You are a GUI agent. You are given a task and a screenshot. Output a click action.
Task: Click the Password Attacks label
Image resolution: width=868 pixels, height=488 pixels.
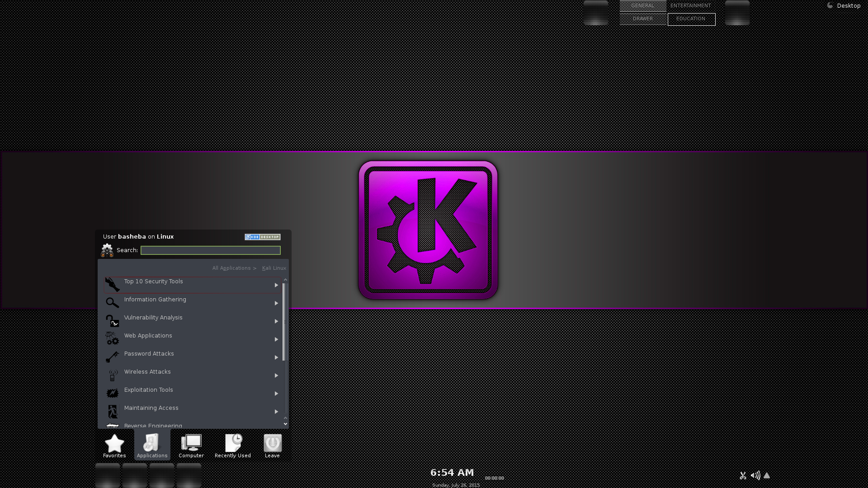[x=149, y=353]
